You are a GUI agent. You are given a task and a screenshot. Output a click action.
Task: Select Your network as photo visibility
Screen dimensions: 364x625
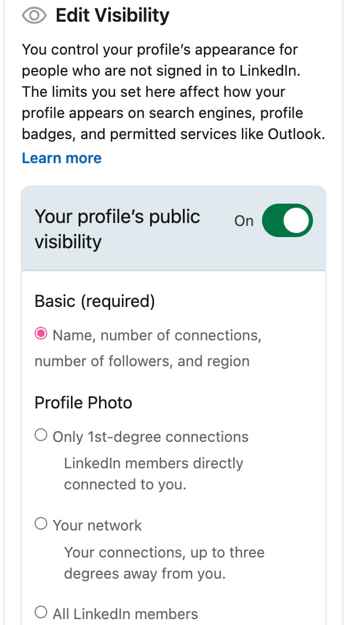pyautogui.click(x=41, y=525)
